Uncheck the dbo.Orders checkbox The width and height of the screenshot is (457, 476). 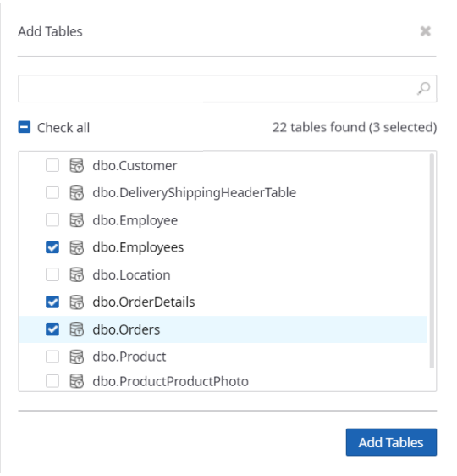pyautogui.click(x=52, y=329)
